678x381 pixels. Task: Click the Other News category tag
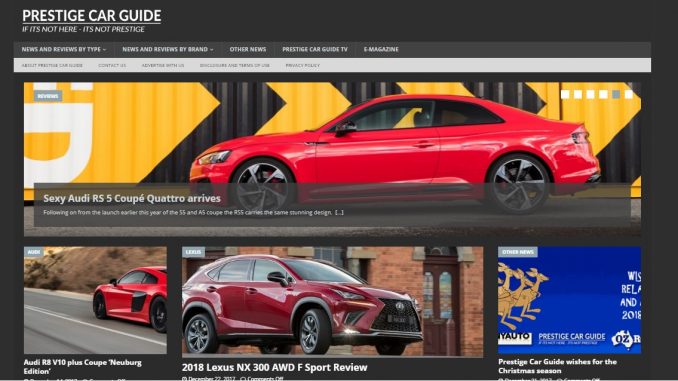(x=518, y=252)
